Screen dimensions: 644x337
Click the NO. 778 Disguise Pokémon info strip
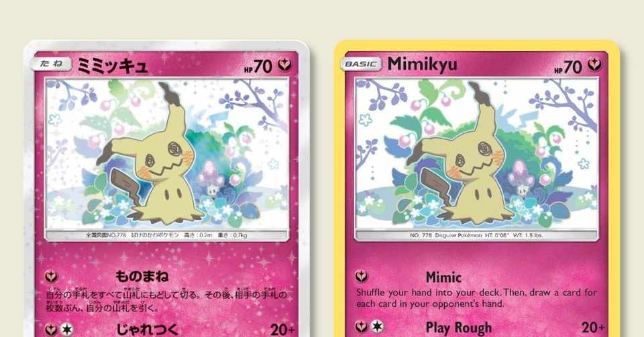476,236
